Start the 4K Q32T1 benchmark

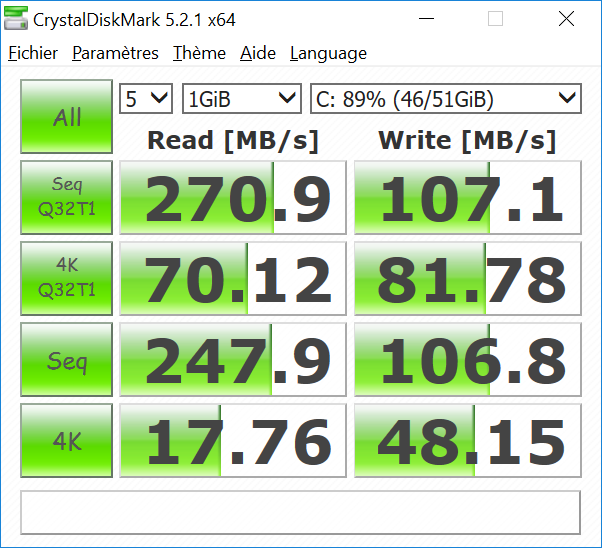(x=66, y=278)
